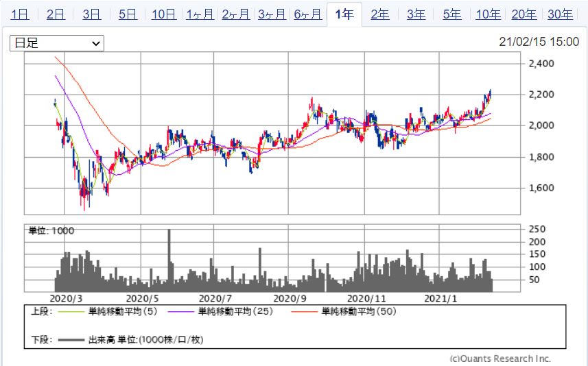Open the 10年 chart period
This screenshot has height=366, width=588.
click(488, 14)
